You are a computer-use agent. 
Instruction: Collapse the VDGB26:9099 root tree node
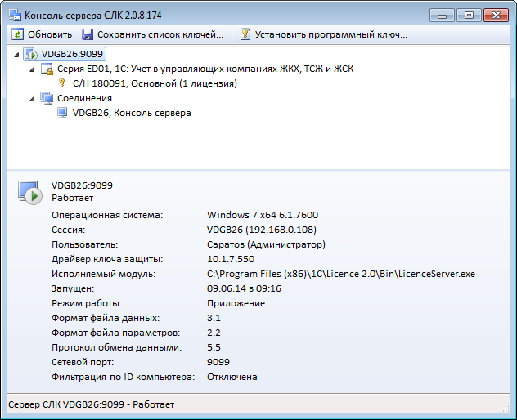pos(16,55)
